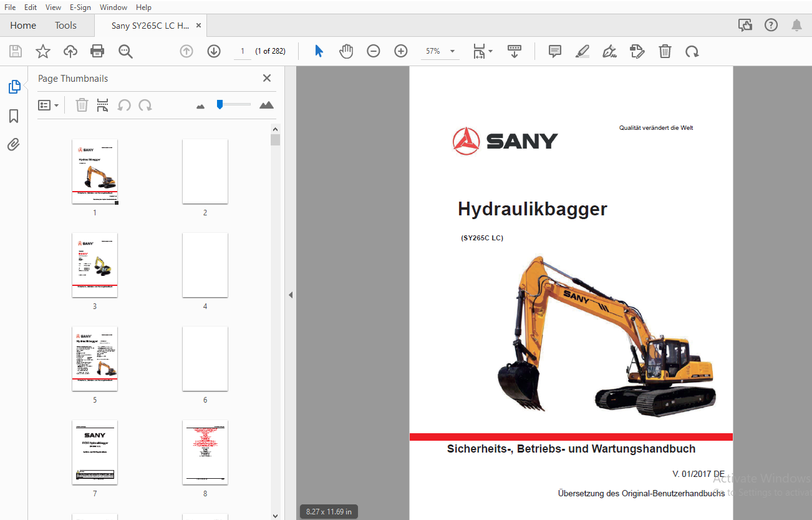Close the Sany SY265C document tab
This screenshot has height=520, width=812.
[198, 26]
